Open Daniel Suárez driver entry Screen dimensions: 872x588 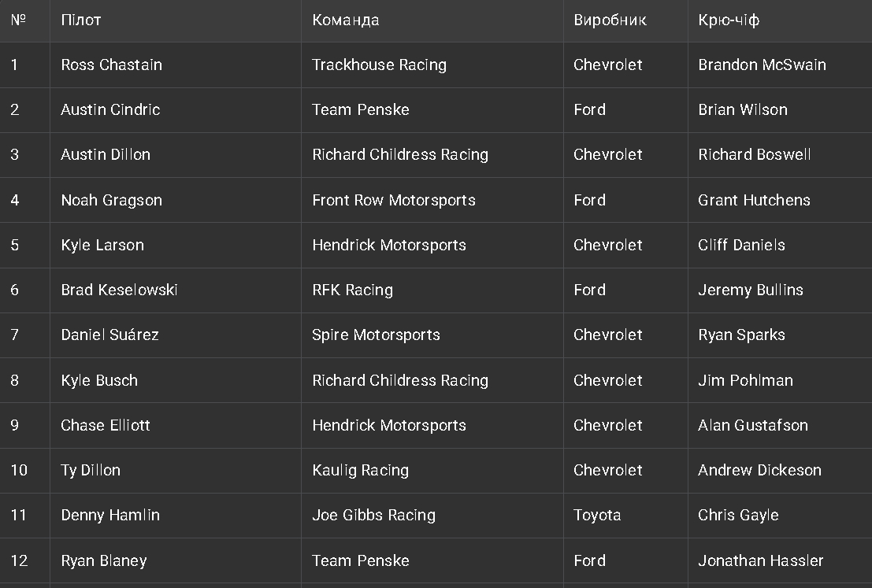[x=109, y=335]
